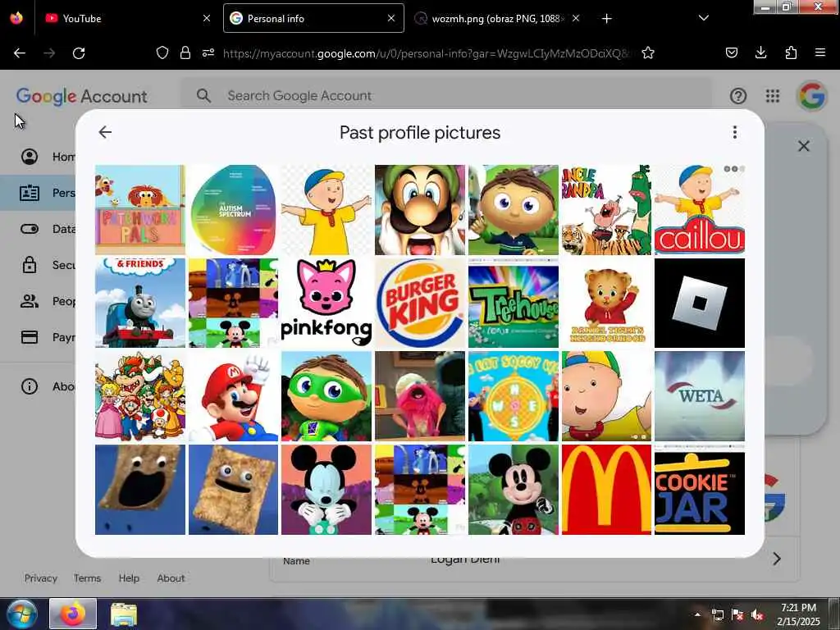Viewport: 840px width, 630px height.
Task: Switch to the wozmh.png tab
Action: 495,18
